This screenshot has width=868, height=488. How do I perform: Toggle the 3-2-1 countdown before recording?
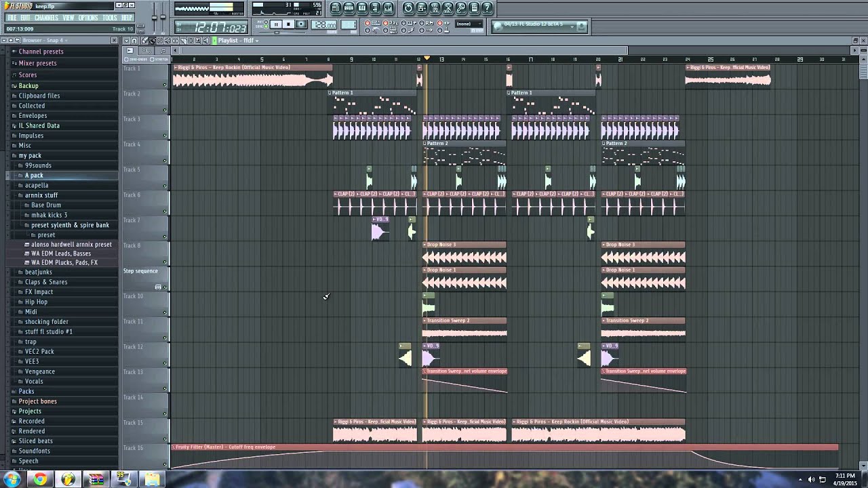(390, 22)
